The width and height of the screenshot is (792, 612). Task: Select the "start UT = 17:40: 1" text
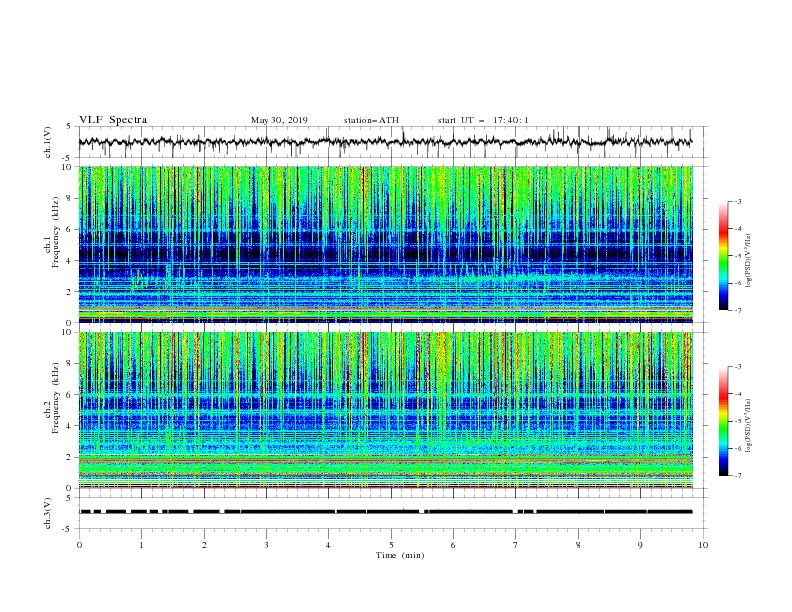[x=482, y=120]
